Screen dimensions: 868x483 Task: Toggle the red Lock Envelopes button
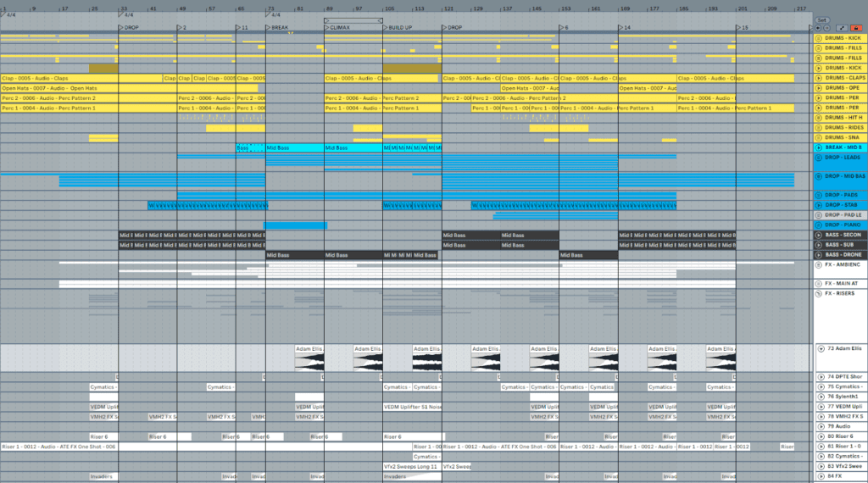coord(856,28)
